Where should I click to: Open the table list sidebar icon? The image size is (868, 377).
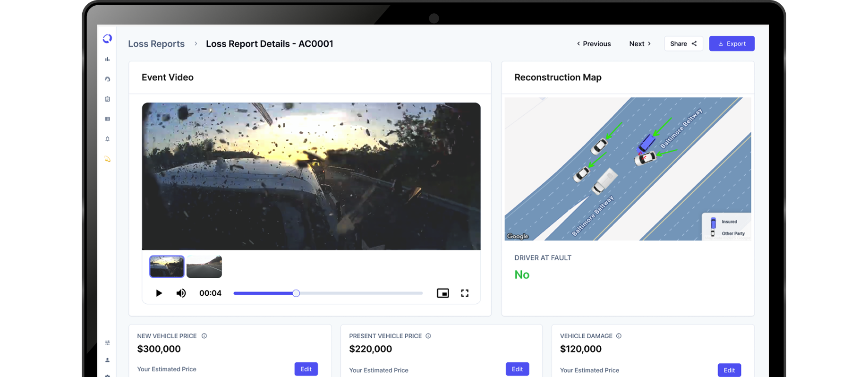coord(107,119)
